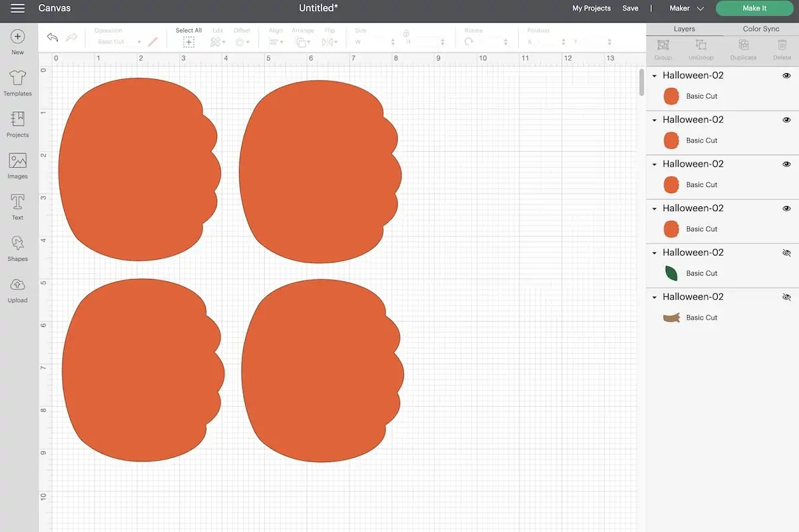The height and width of the screenshot is (532, 799).
Task: Select the brown stem layer thumbnail
Action: [671, 318]
